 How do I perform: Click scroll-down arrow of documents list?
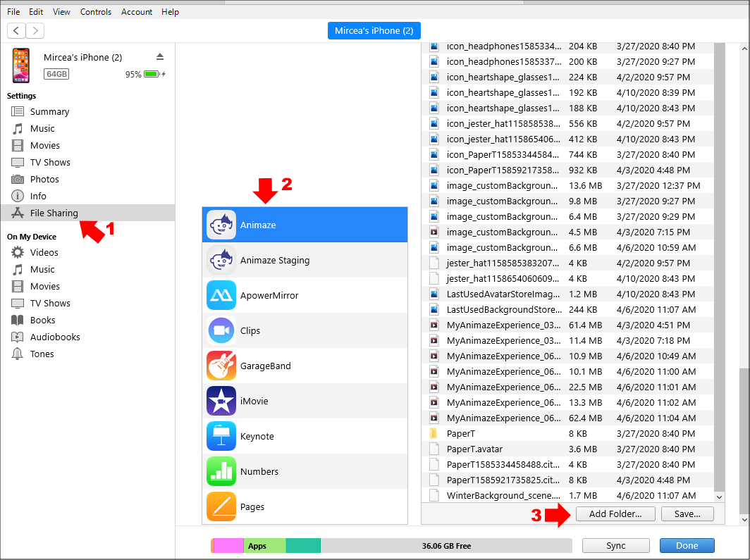coord(719,497)
